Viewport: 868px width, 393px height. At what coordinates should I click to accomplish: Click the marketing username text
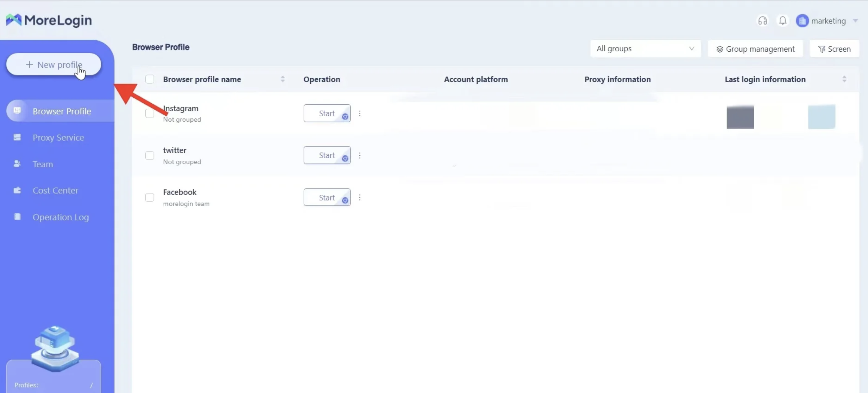(828, 21)
